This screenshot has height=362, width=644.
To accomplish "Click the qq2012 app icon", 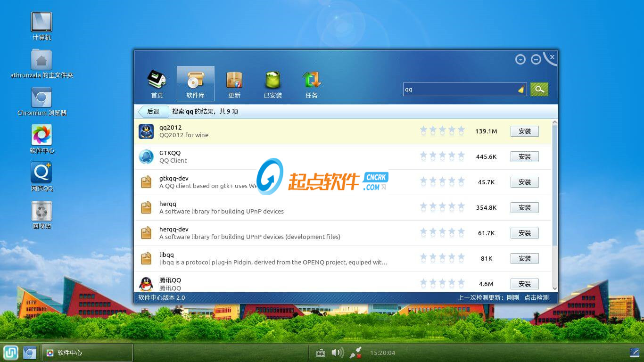I will tap(146, 131).
